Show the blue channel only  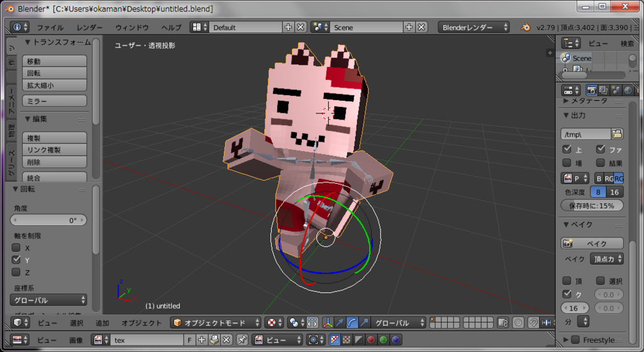click(x=396, y=339)
